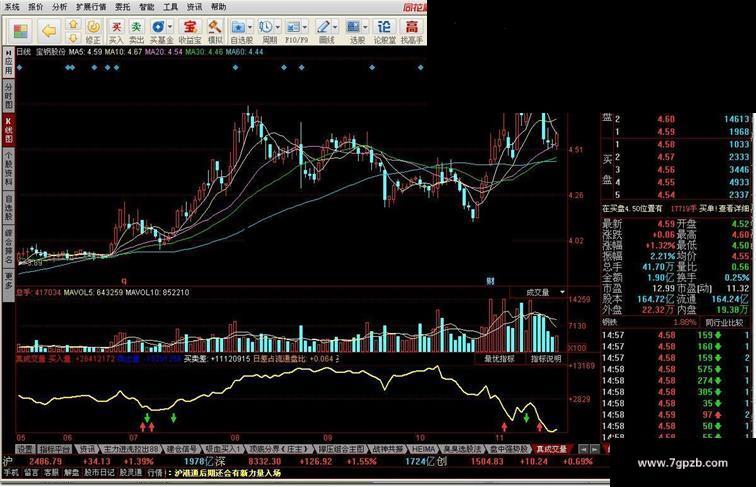Viewport: 756px width, 487px height.
Task: Switch to the 应用 sidebar tab
Action: [x=9, y=62]
